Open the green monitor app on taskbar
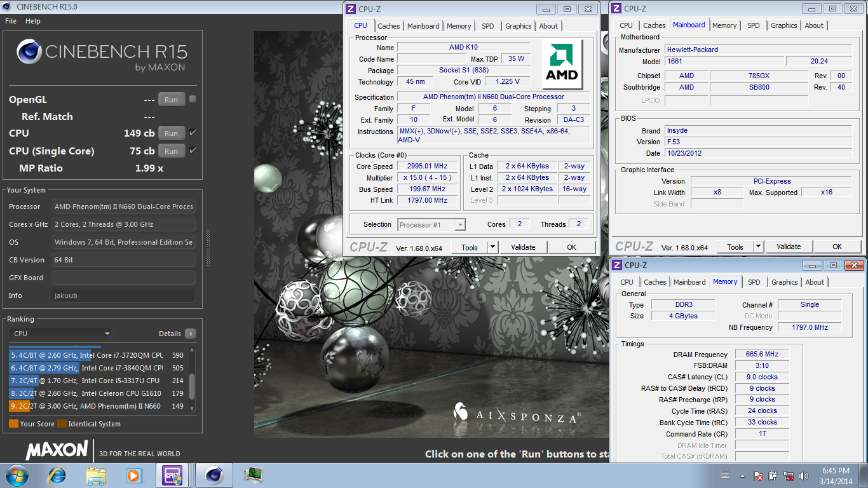The width and height of the screenshot is (868, 488). (254, 475)
